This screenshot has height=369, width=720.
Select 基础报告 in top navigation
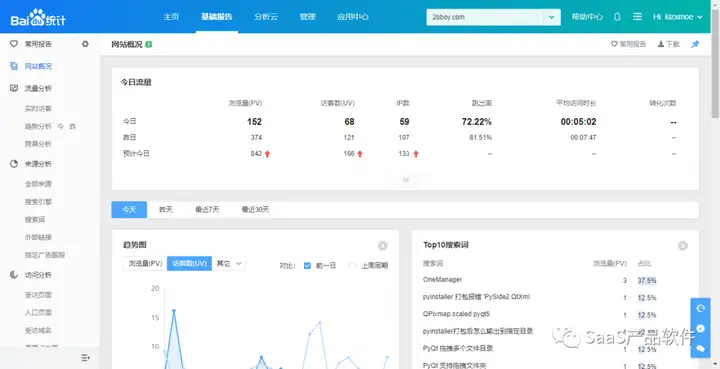[x=217, y=17]
